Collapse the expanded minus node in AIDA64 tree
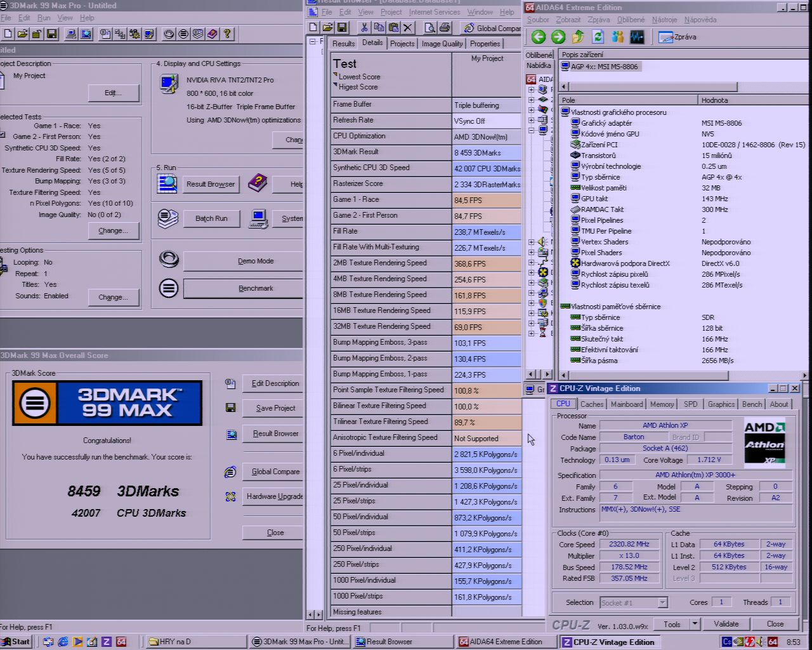Screen dimensions: 812x650 [x=532, y=131]
